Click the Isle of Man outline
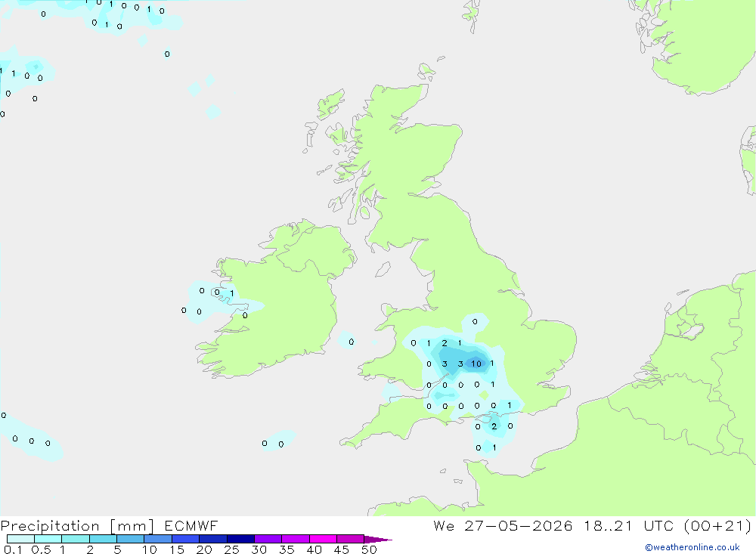The image size is (756, 554). point(383,269)
